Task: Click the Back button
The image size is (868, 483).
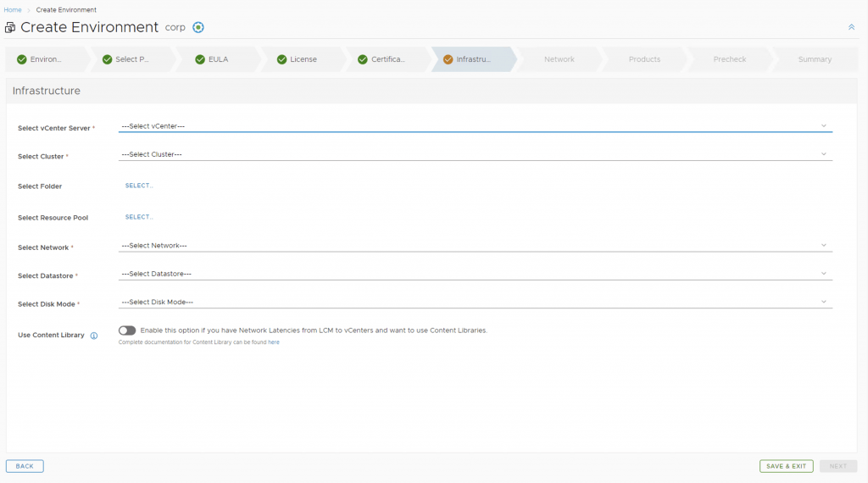Action: pos(25,466)
